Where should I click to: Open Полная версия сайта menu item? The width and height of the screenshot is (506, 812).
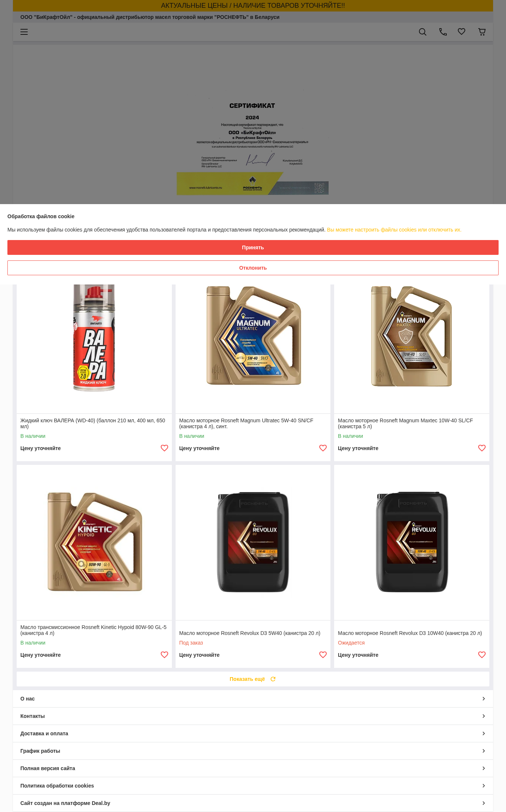tap(253, 768)
